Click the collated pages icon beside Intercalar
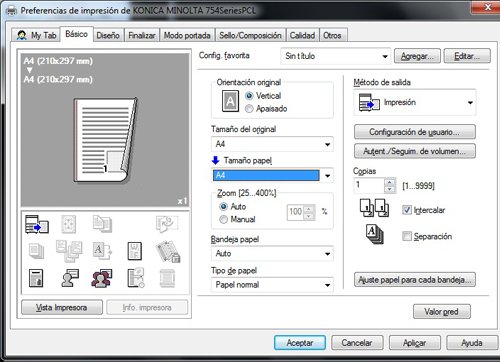 tap(374, 208)
